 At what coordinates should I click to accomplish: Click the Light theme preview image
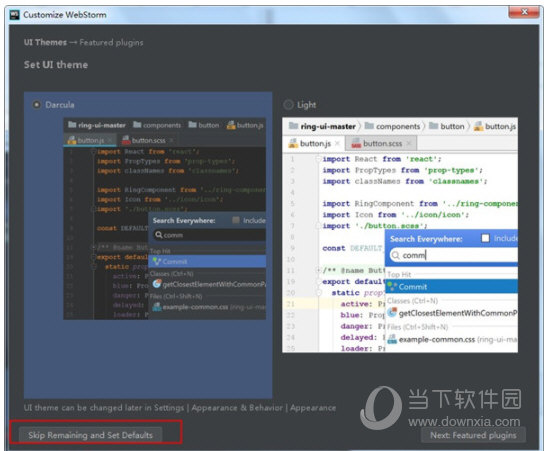pyautogui.click(x=400, y=235)
